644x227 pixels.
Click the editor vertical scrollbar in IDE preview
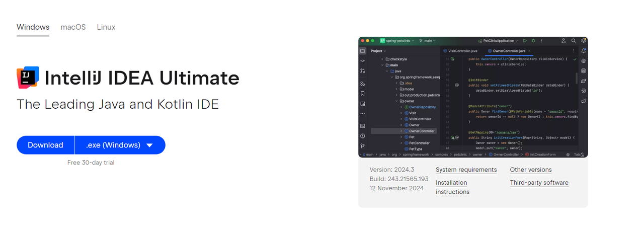[576, 78]
